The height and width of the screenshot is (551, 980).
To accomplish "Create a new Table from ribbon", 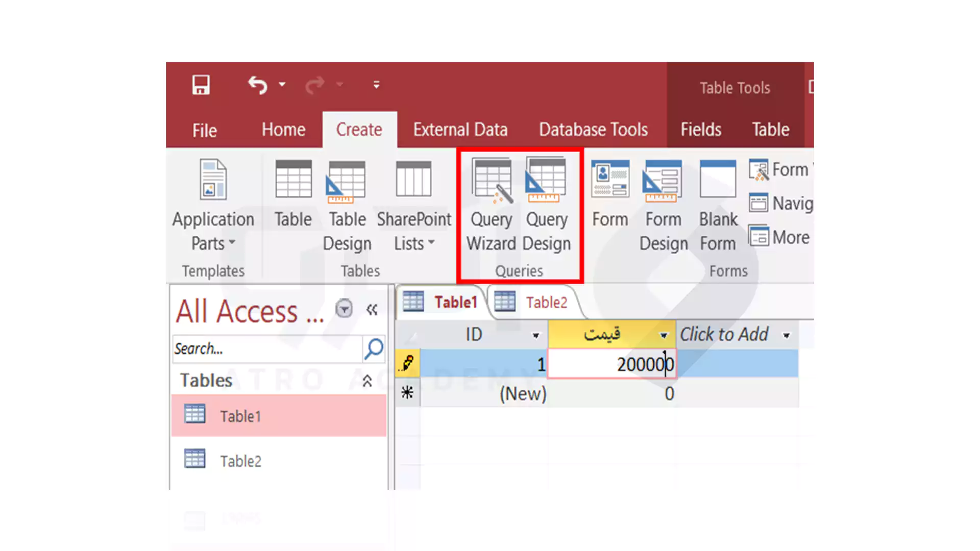I will 293,194.
